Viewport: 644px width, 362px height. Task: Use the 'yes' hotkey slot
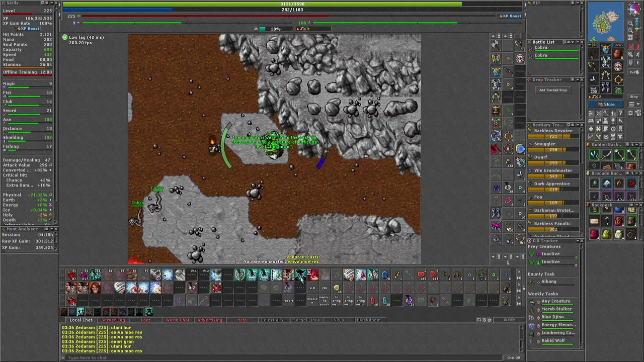[325, 288]
